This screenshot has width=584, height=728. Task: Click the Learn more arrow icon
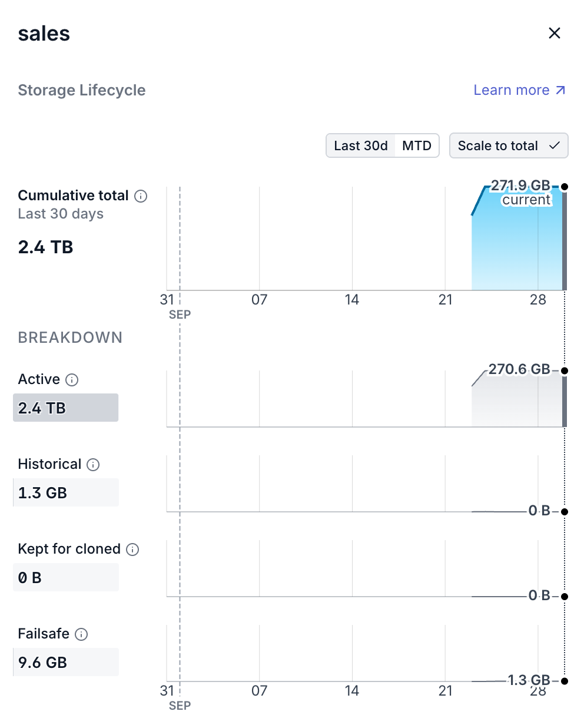[x=560, y=90]
